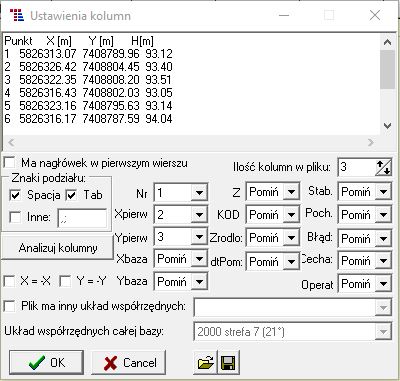Screen dimensions: 400x381
Task: Open the KOD column dropdown
Action: tap(291, 215)
